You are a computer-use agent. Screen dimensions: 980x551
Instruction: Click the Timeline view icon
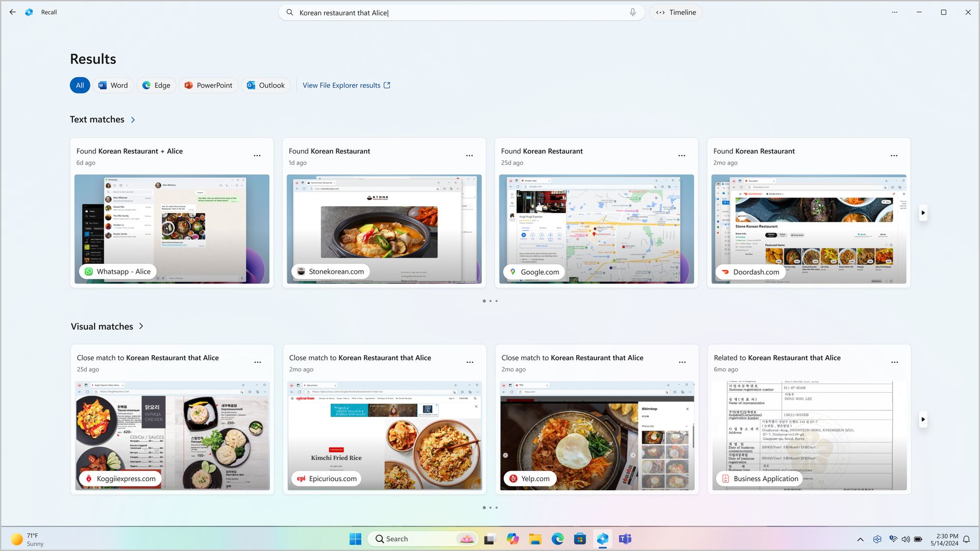click(x=660, y=12)
